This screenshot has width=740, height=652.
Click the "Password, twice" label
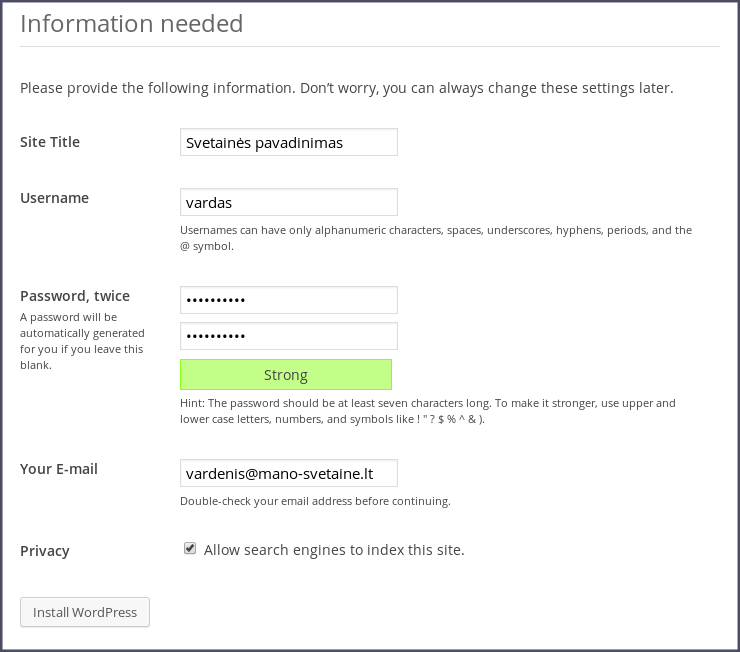tap(75, 296)
